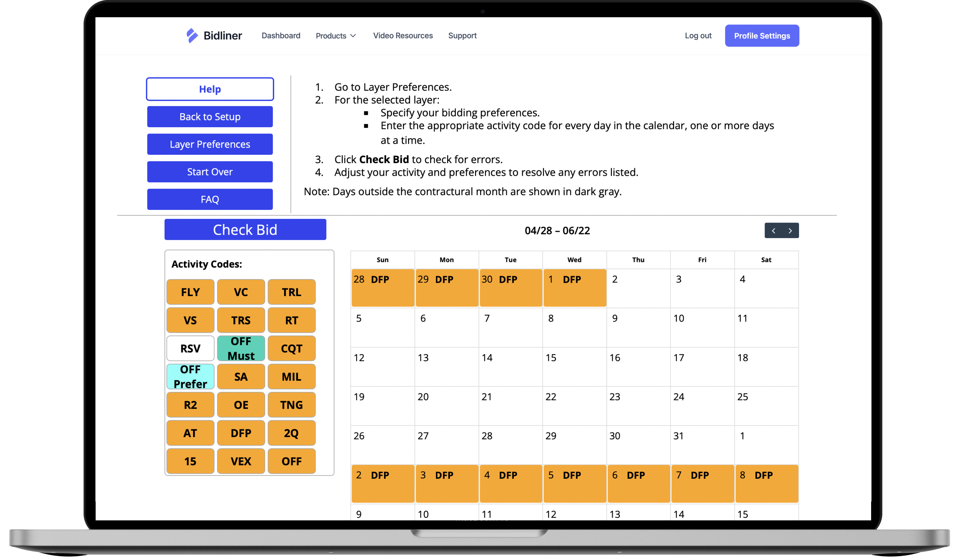Select the 15 activity code
This screenshot has height=560, width=959.
click(190, 461)
